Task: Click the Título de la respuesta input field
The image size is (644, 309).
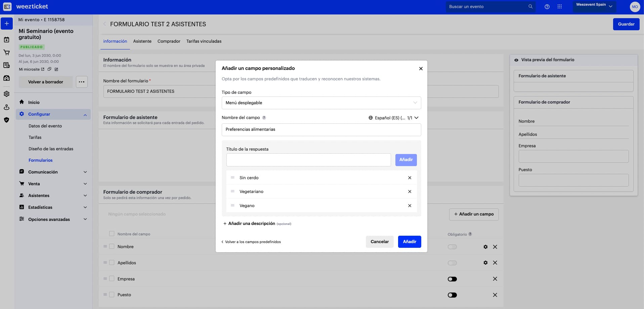Action: [x=308, y=160]
